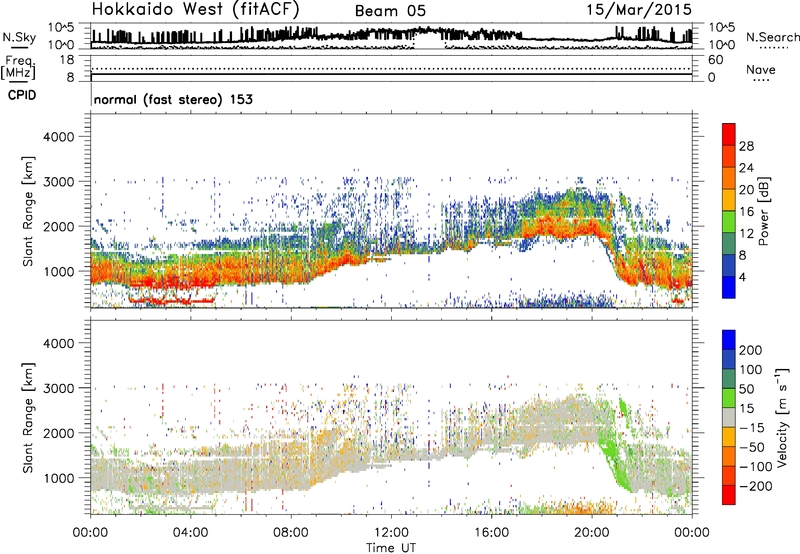Click the "50" label on Velocity colorbar

point(746,389)
